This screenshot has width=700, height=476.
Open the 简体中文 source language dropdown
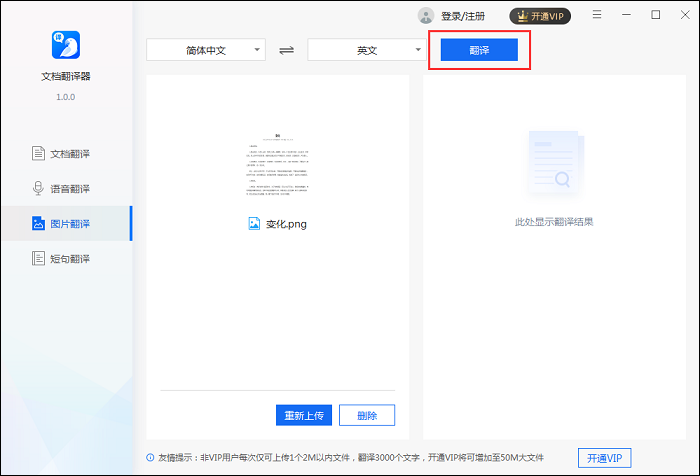pos(206,50)
